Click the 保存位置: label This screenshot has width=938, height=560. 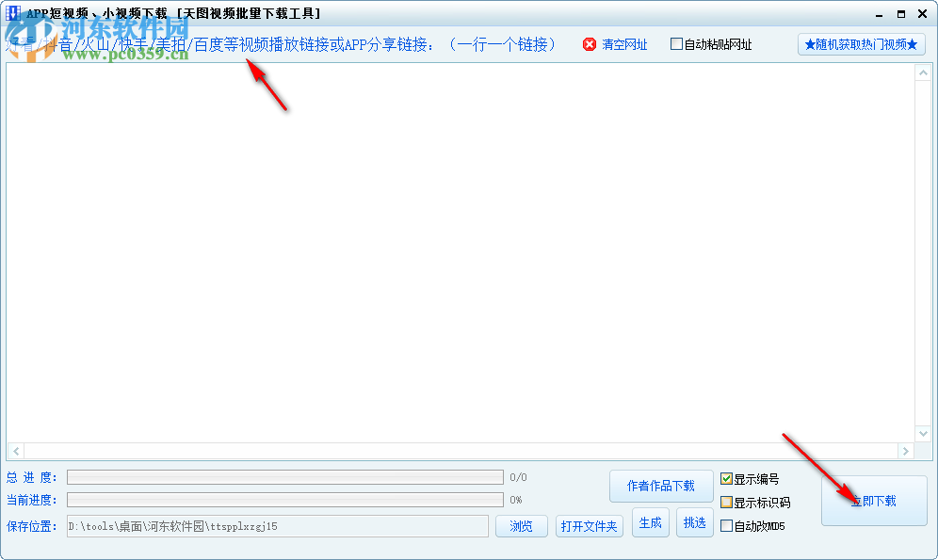[x=32, y=526]
